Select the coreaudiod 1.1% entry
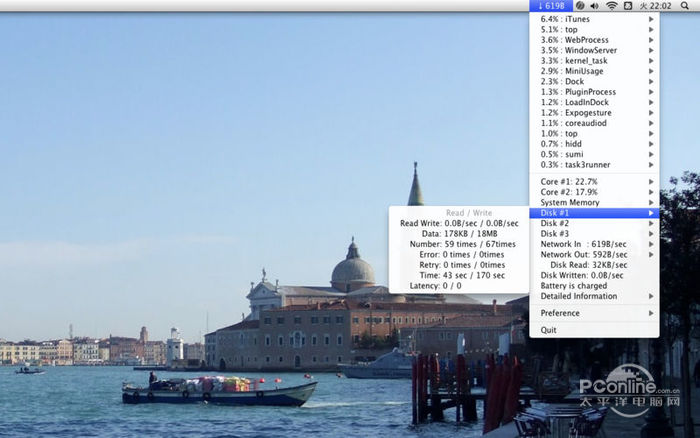Image resolution: width=700 pixels, height=438 pixels. pos(594,123)
